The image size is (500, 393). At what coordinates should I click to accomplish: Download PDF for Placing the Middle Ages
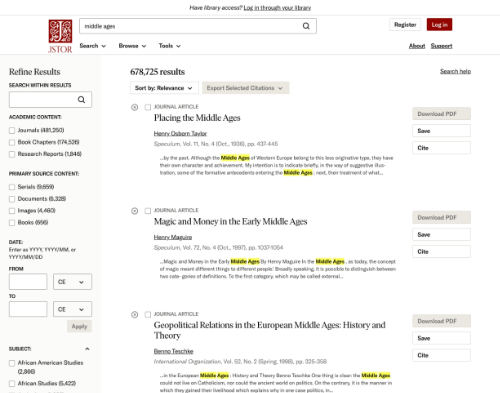pos(441,114)
